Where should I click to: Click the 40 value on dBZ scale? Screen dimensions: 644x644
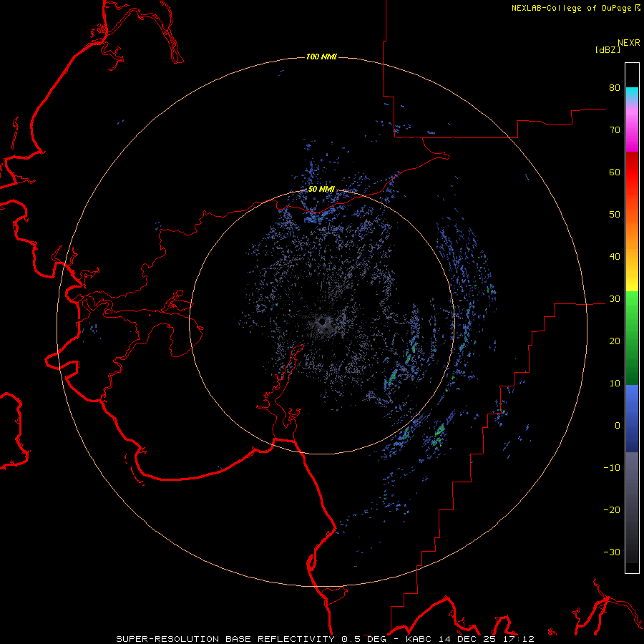pos(615,257)
